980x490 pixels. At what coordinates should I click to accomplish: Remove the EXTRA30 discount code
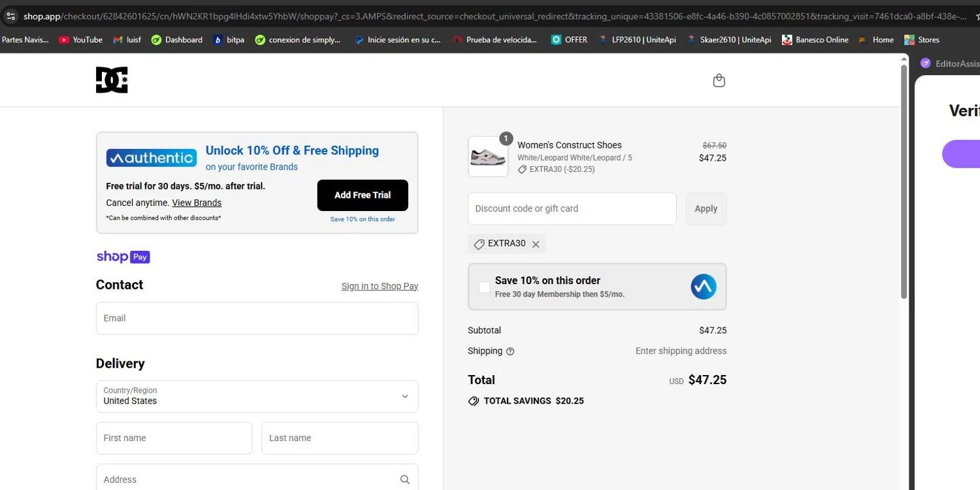pyautogui.click(x=536, y=244)
